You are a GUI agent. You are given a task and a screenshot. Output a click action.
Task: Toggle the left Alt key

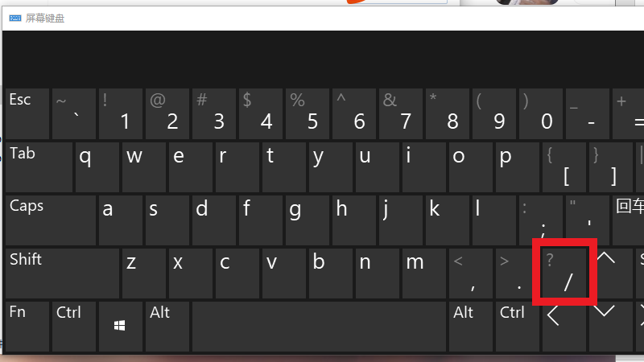coord(167,327)
